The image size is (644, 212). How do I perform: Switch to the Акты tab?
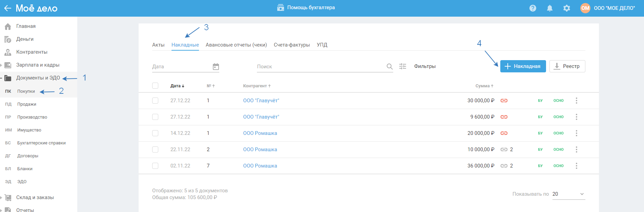click(158, 45)
